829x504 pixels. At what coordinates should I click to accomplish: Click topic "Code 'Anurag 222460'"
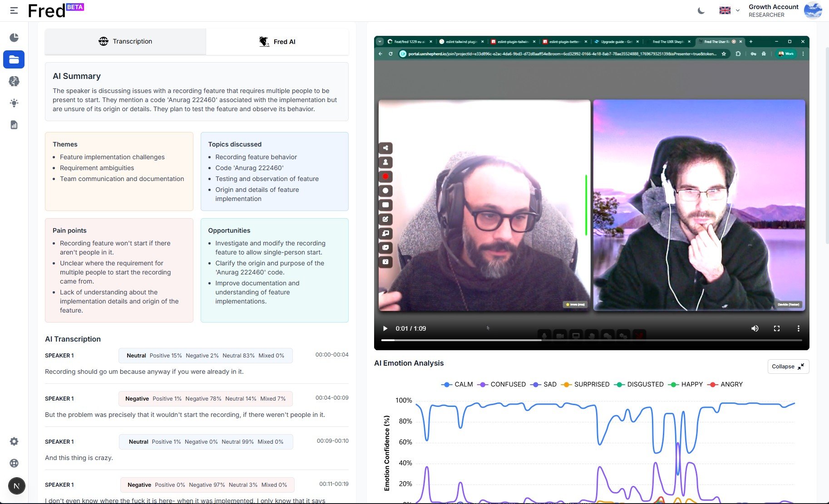[x=249, y=168]
